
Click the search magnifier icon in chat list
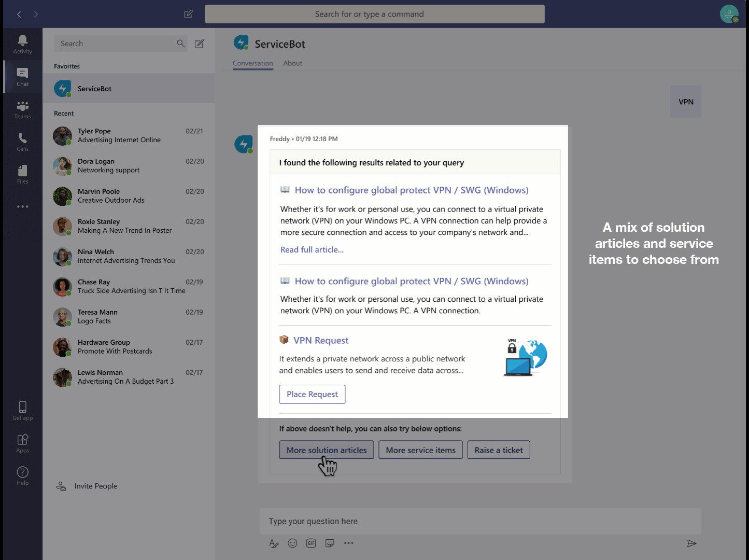pyautogui.click(x=180, y=44)
